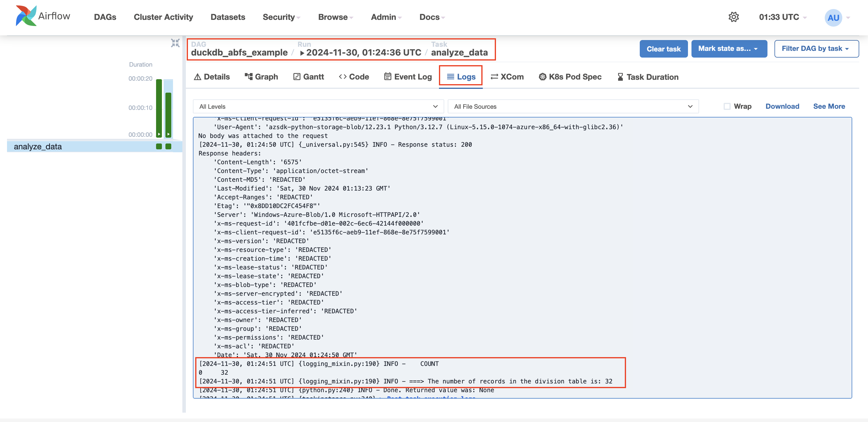The width and height of the screenshot is (868, 422).
Task: Switch to the XCom tab
Action: click(x=507, y=77)
